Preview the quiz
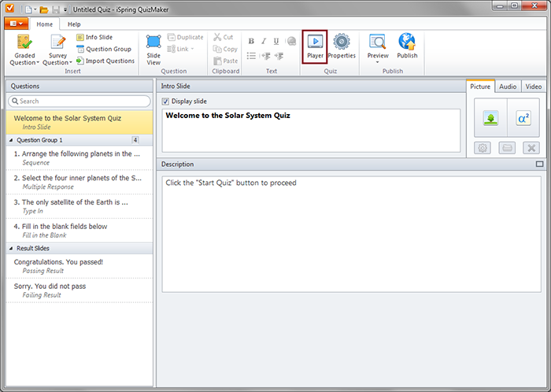Screen dimensions: 551x392 click(x=378, y=46)
